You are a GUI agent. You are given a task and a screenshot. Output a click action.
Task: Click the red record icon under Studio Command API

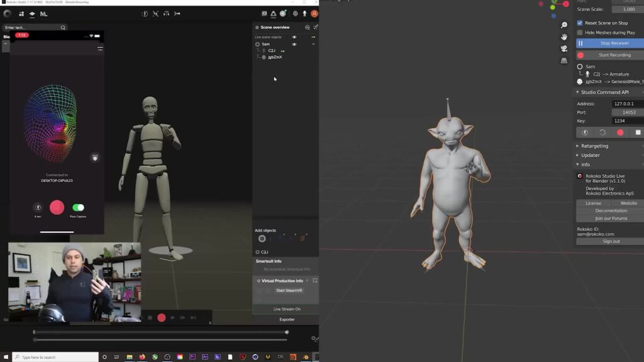coord(620,133)
